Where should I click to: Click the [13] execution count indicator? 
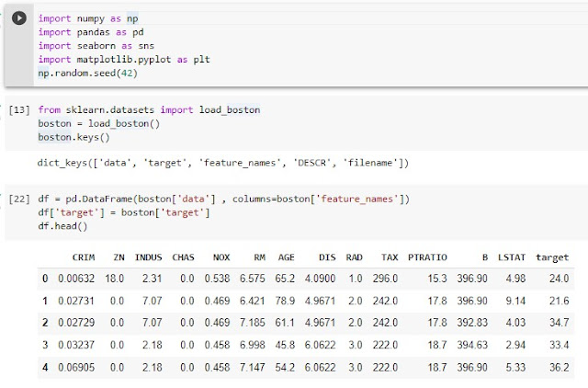(x=18, y=110)
